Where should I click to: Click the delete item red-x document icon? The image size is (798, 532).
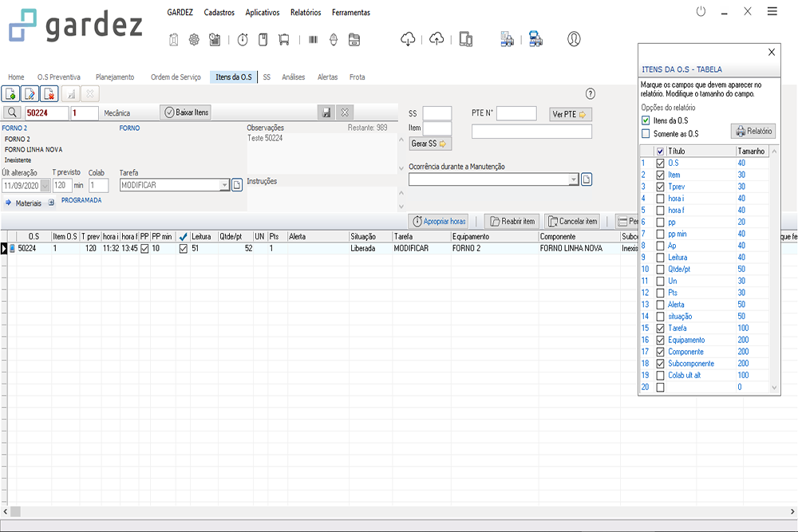pyautogui.click(x=49, y=94)
